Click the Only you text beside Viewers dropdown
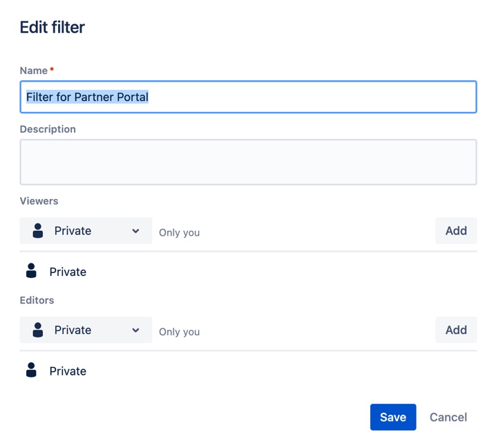496x448 pixels. click(179, 232)
